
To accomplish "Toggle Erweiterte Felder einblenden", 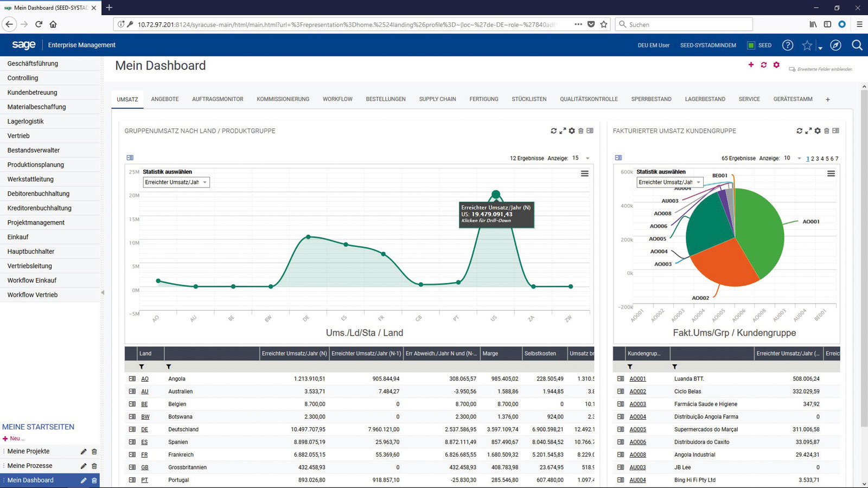I will pos(820,69).
